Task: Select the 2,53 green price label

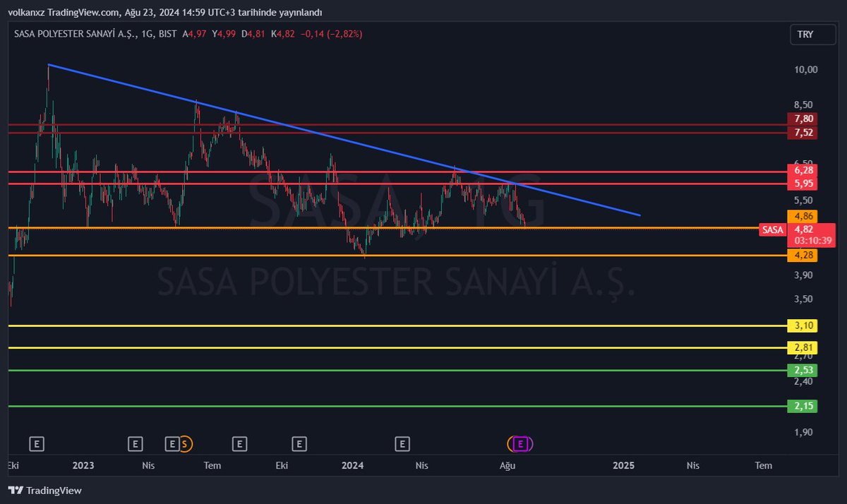Action: [803, 370]
